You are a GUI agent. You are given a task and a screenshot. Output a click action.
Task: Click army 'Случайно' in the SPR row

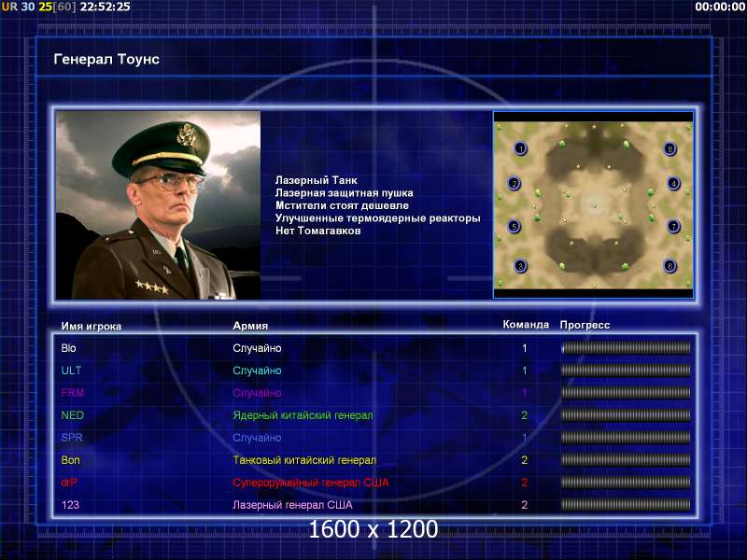[257, 438]
